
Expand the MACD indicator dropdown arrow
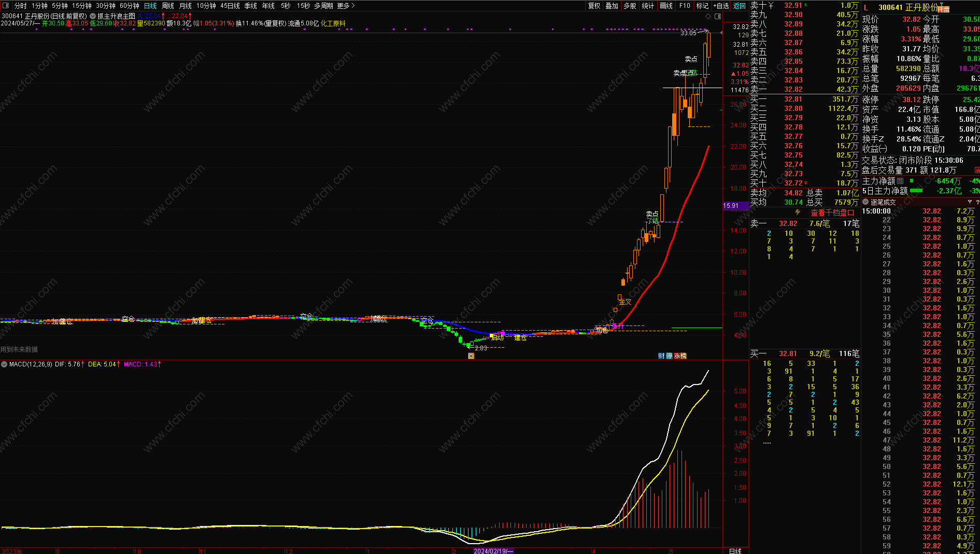click(x=4, y=364)
